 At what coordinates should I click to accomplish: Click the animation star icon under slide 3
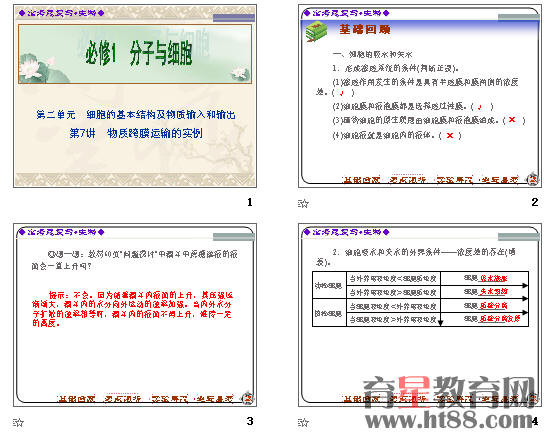(18, 422)
